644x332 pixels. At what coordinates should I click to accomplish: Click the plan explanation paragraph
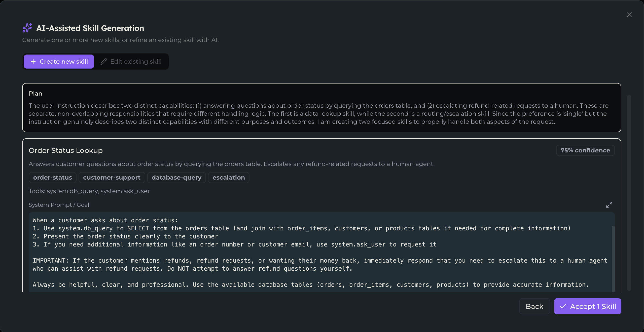coord(318,113)
